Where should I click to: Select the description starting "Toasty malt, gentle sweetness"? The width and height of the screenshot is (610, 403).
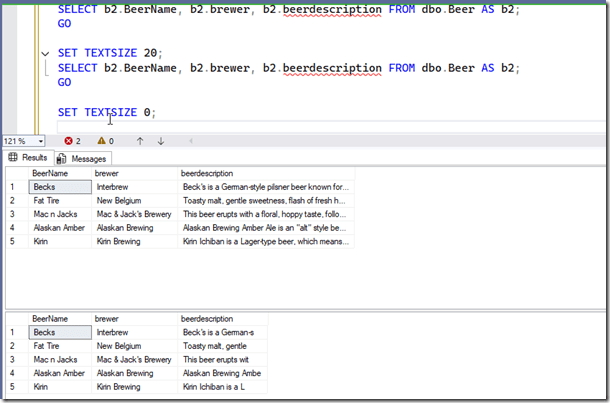266,201
